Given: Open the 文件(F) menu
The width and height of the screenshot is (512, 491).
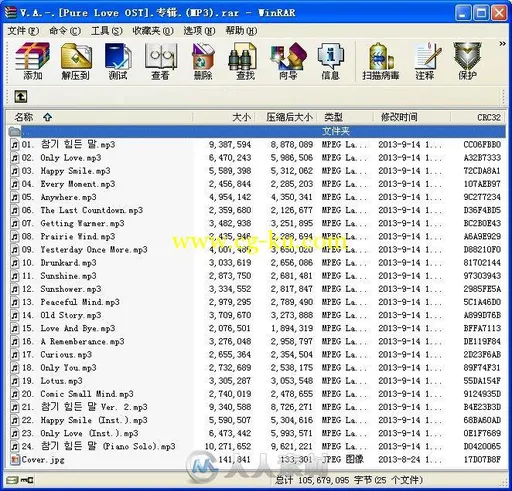Looking at the screenshot, I should click(23, 31).
